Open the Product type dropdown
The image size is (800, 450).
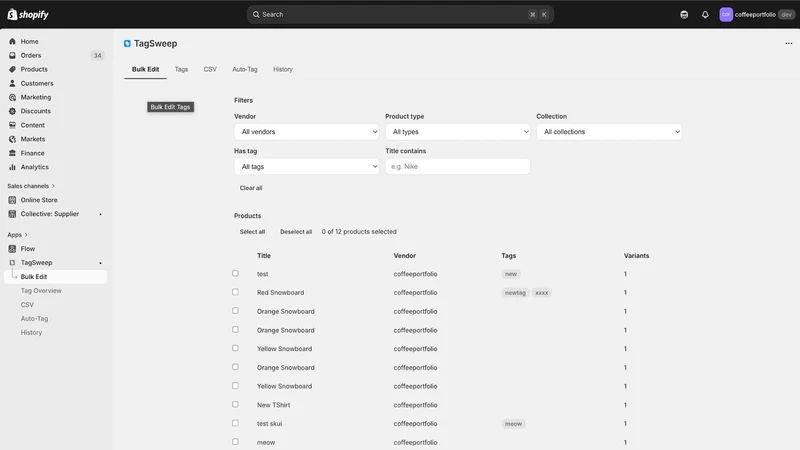(x=458, y=132)
